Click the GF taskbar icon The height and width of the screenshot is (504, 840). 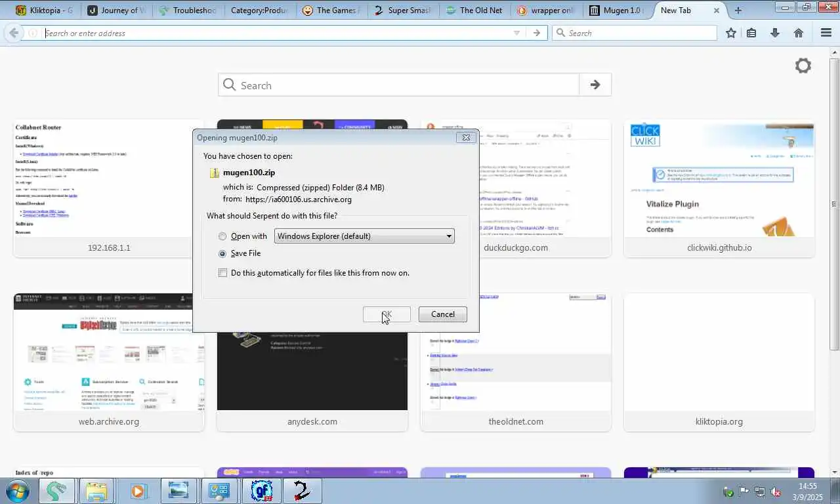pyautogui.click(x=262, y=492)
